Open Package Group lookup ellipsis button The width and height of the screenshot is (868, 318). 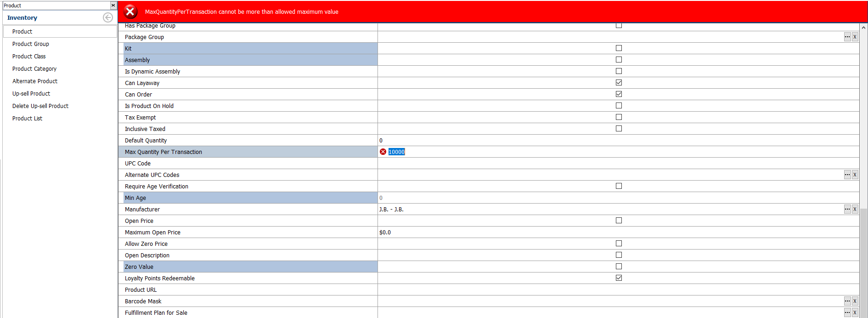tap(847, 37)
